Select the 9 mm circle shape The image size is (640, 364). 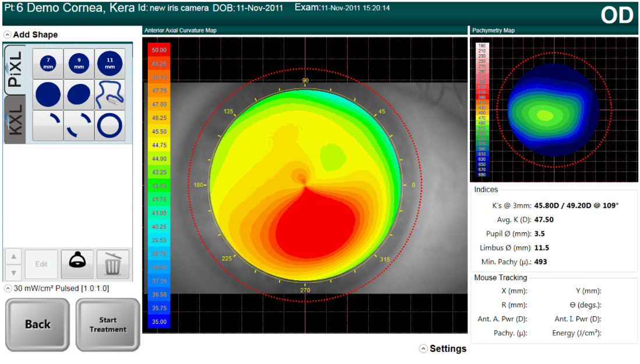click(x=79, y=63)
